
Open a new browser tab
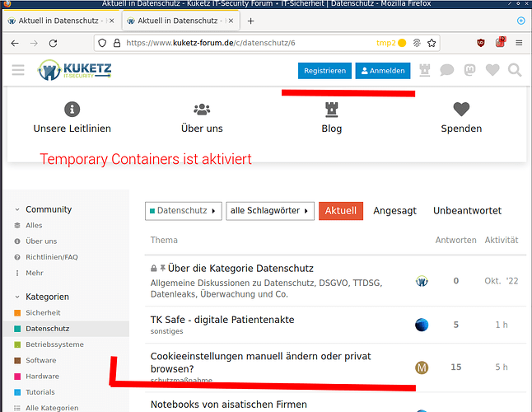[x=250, y=21]
